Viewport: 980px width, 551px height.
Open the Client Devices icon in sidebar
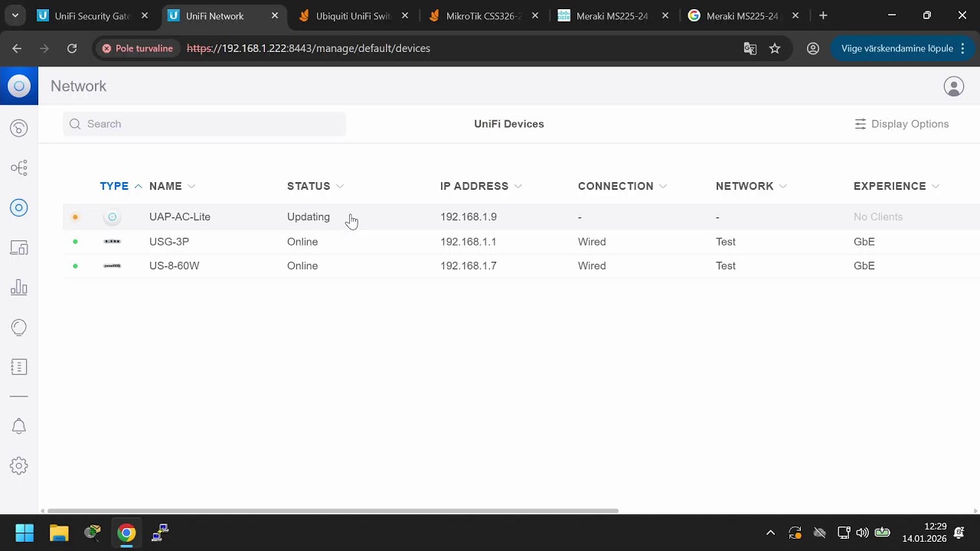click(19, 247)
